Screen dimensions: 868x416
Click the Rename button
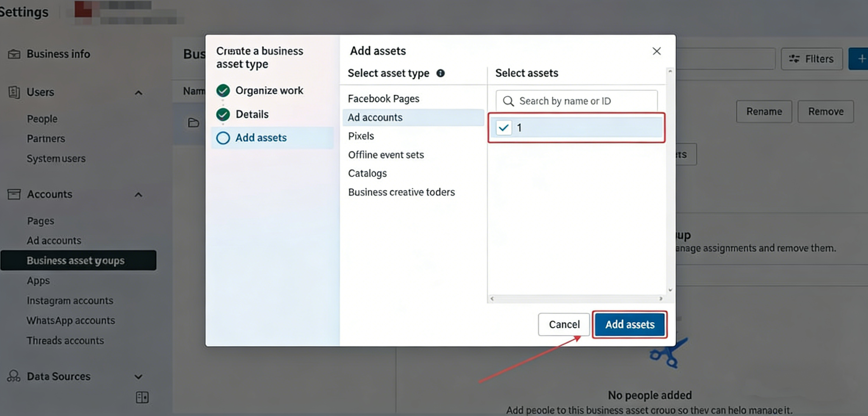[x=764, y=111]
